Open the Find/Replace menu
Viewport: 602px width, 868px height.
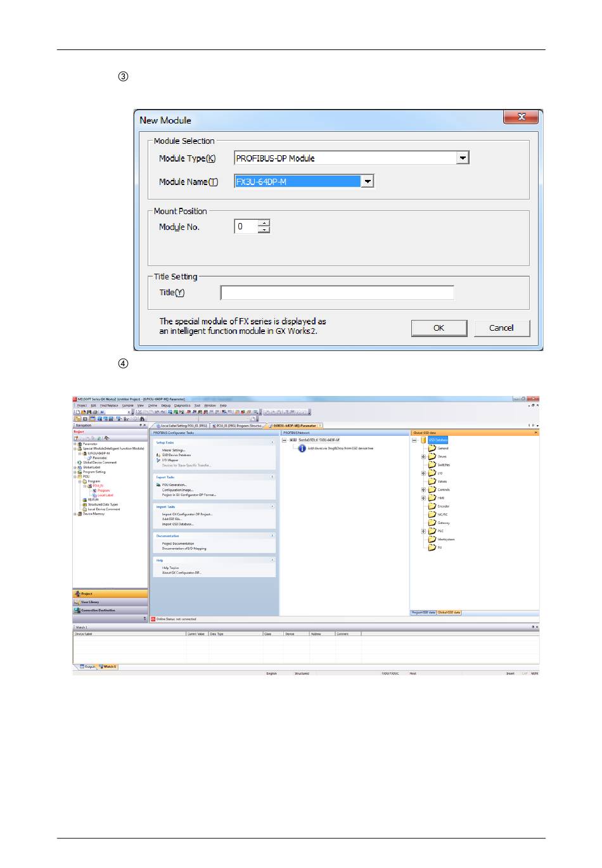tap(109, 405)
